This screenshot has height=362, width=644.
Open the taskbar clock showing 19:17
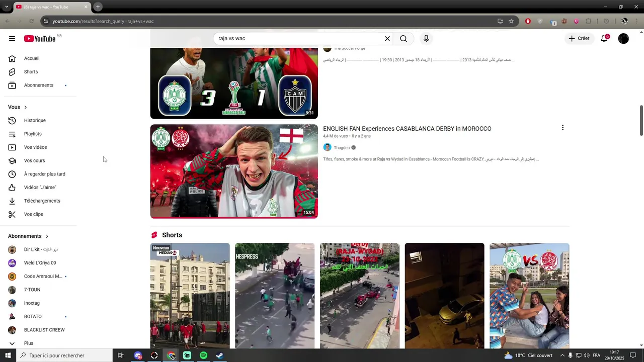(x=614, y=355)
